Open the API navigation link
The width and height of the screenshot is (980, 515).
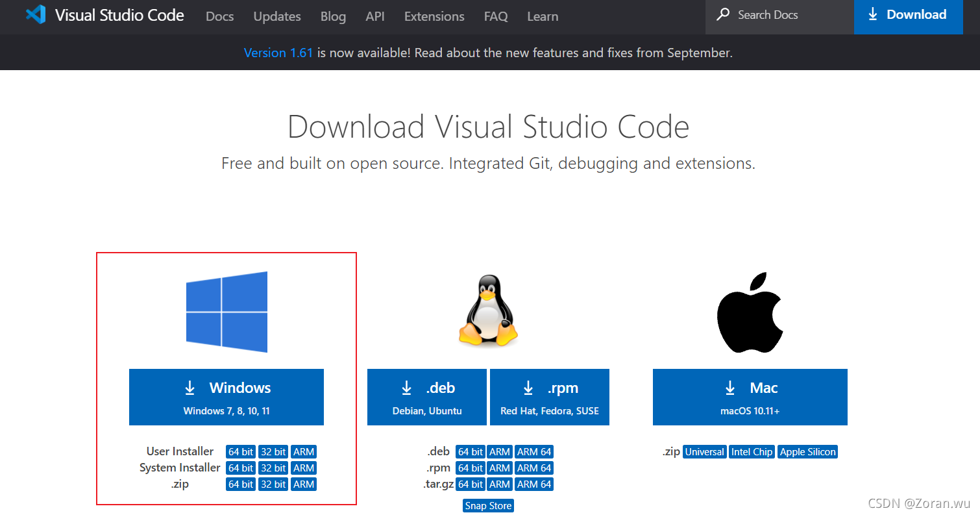pos(375,16)
